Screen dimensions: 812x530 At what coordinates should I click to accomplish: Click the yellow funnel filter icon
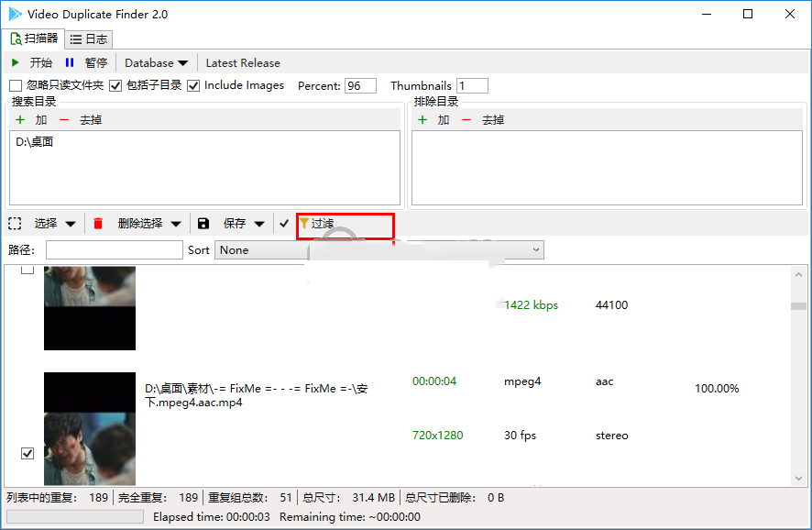(304, 224)
